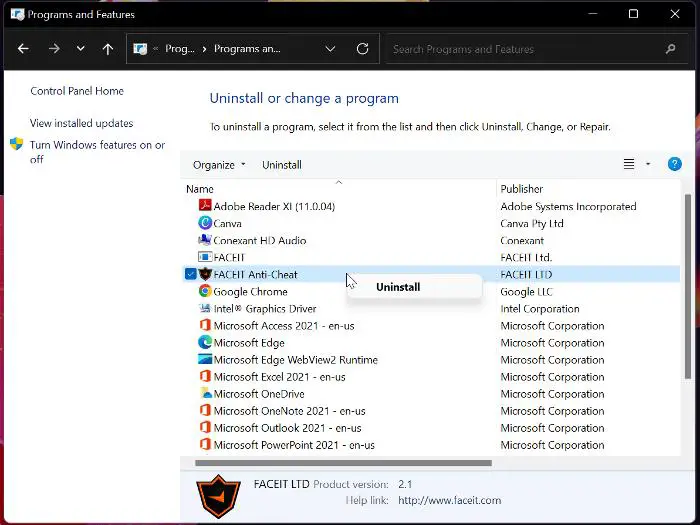
Task: Click the horizontal scrollbar thumb
Action: [x=343, y=463]
